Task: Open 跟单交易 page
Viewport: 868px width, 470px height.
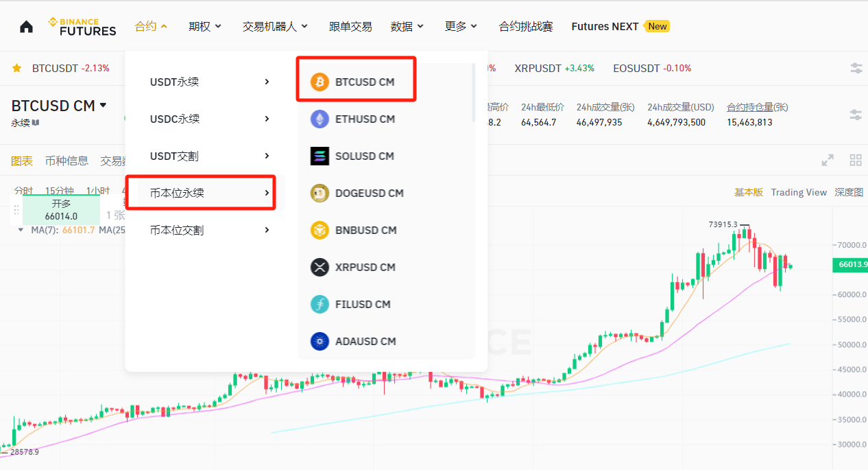Action: coord(350,26)
